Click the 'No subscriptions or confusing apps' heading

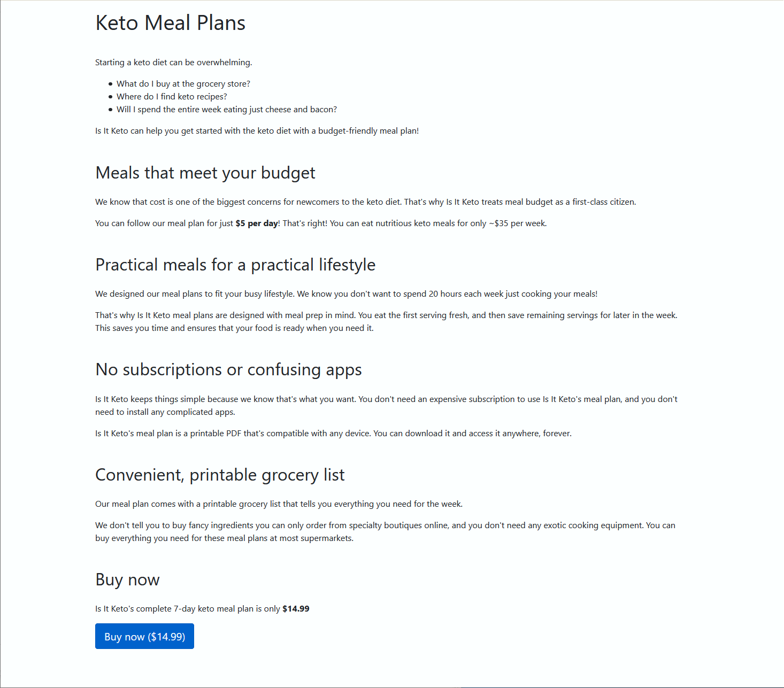click(228, 370)
